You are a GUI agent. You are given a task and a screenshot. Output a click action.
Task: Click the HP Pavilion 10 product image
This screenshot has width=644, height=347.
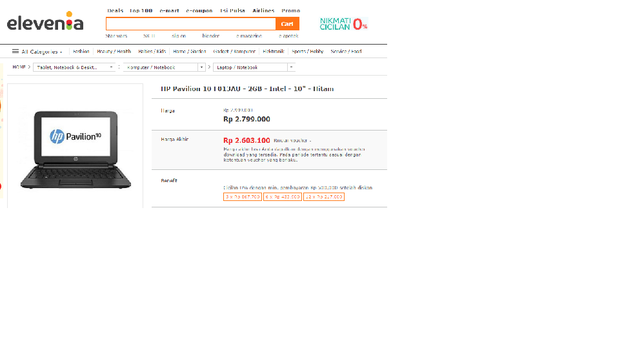(x=75, y=149)
